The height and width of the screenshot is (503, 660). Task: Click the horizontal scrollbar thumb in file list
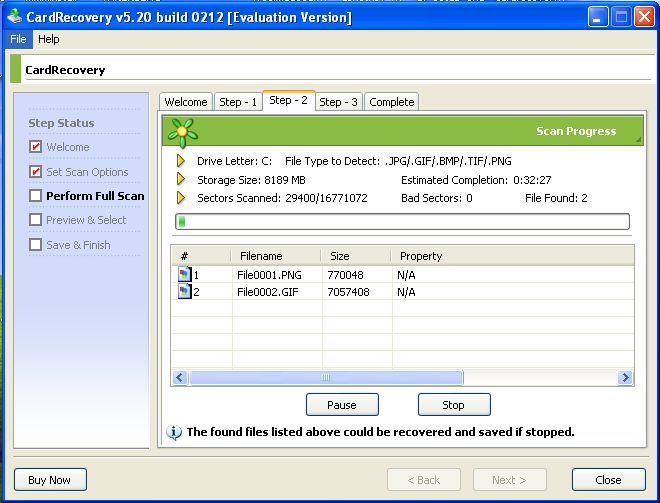(326, 378)
